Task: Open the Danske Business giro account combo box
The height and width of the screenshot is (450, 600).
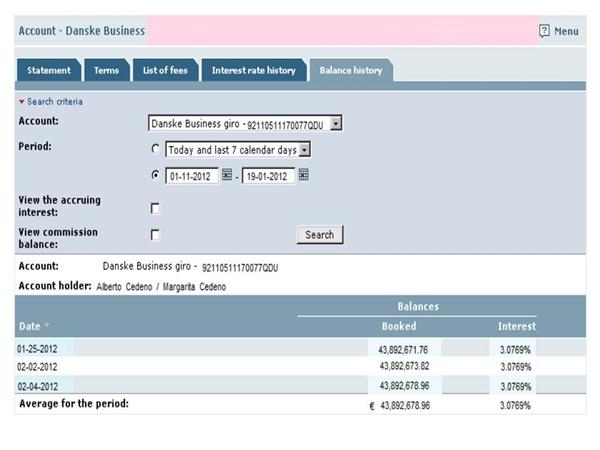Action: pos(245,124)
